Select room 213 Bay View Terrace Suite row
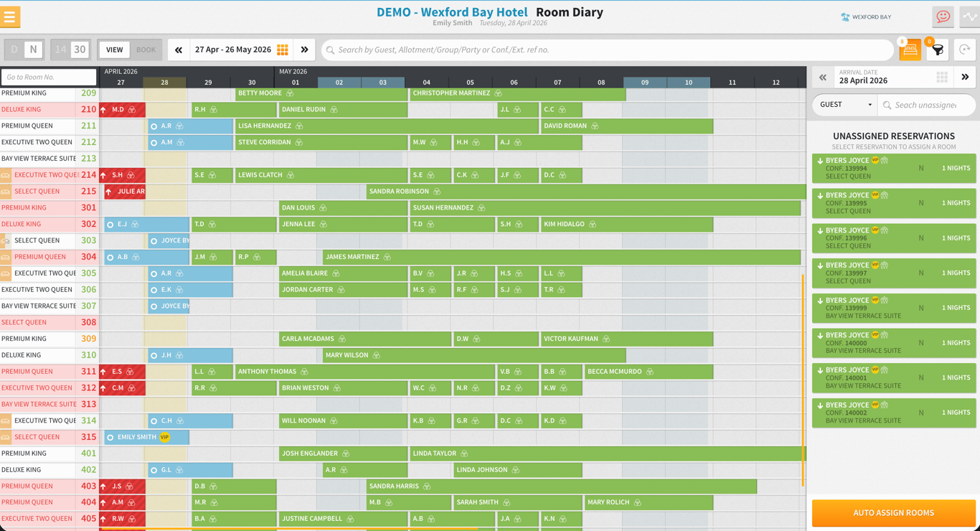The width and height of the screenshot is (980, 531). click(49, 159)
